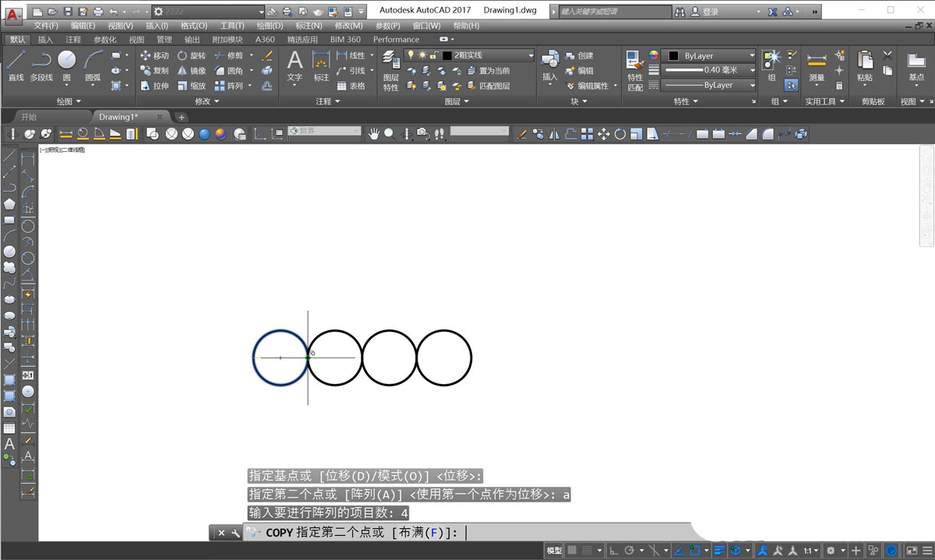Open the 0.40 毫米 lineweight dropdown

pyautogui.click(x=708, y=70)
